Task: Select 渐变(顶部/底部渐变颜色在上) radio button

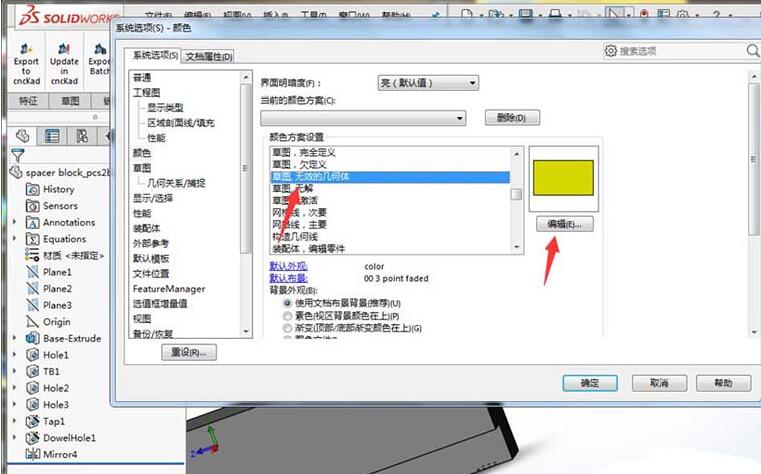Action: pos(287,328)
